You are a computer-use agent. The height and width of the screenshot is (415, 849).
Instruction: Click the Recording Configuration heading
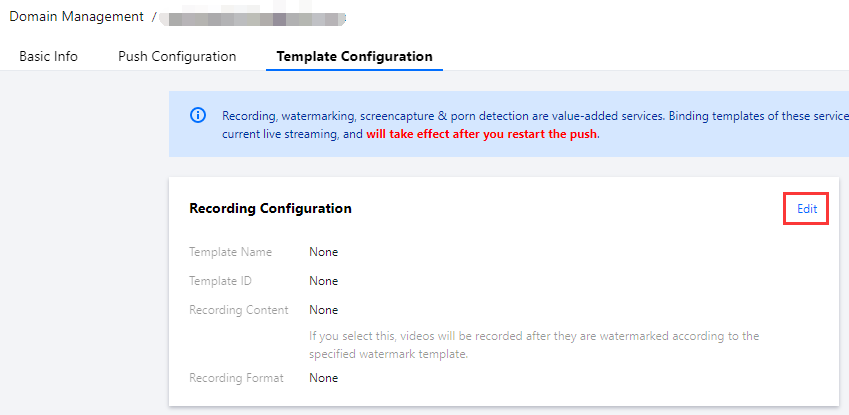click(x=270, y=208)
